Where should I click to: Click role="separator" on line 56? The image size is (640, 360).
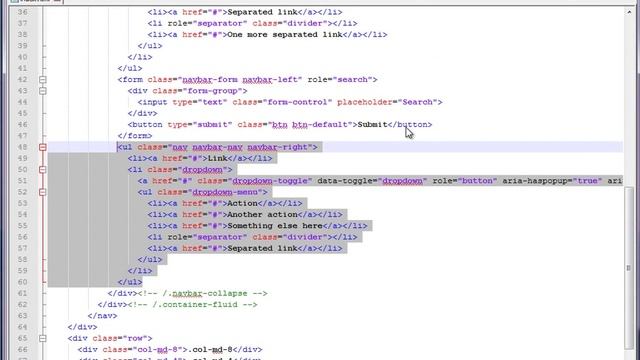pyautogui.click(x=207, y=237)
